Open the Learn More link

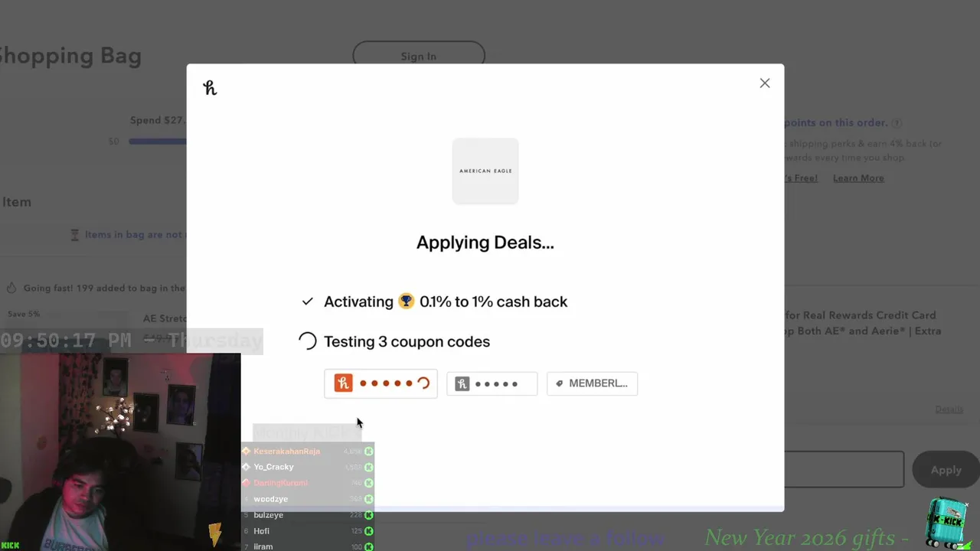(x=858, y=178)
